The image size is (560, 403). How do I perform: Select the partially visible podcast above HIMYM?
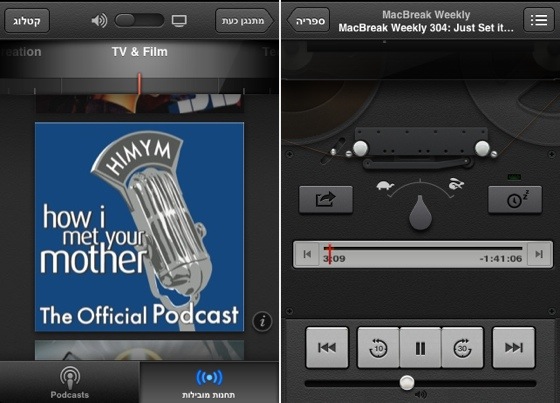[139, 103]
